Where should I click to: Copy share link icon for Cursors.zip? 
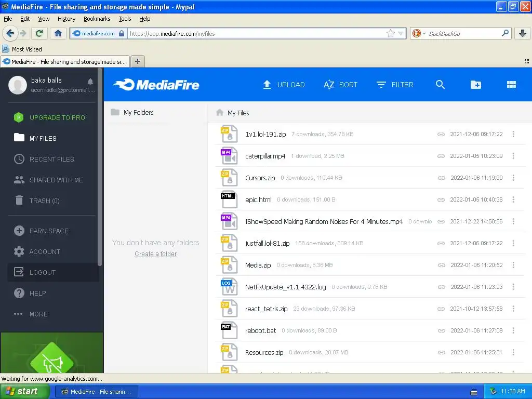pyautogui.click(x=441, y=178)
